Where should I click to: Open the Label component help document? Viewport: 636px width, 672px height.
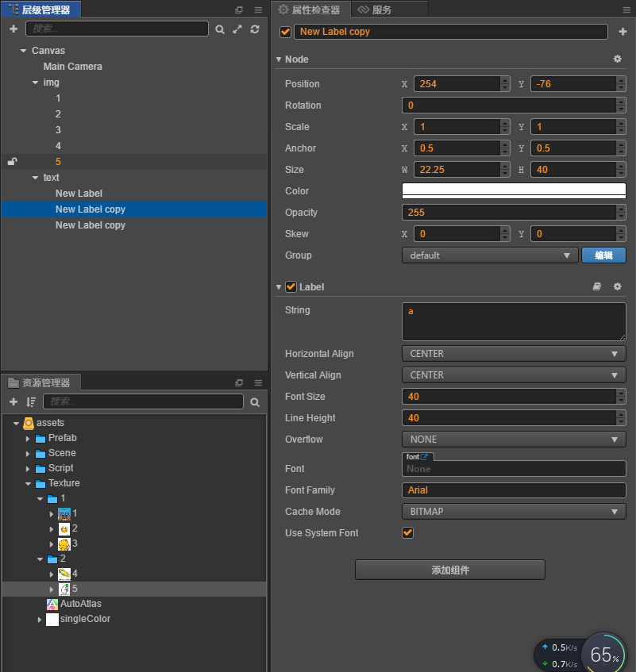click(x=596, y=286)
